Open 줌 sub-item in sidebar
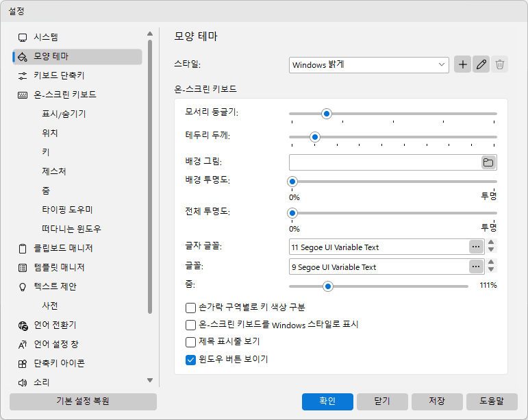 (46, 191)
